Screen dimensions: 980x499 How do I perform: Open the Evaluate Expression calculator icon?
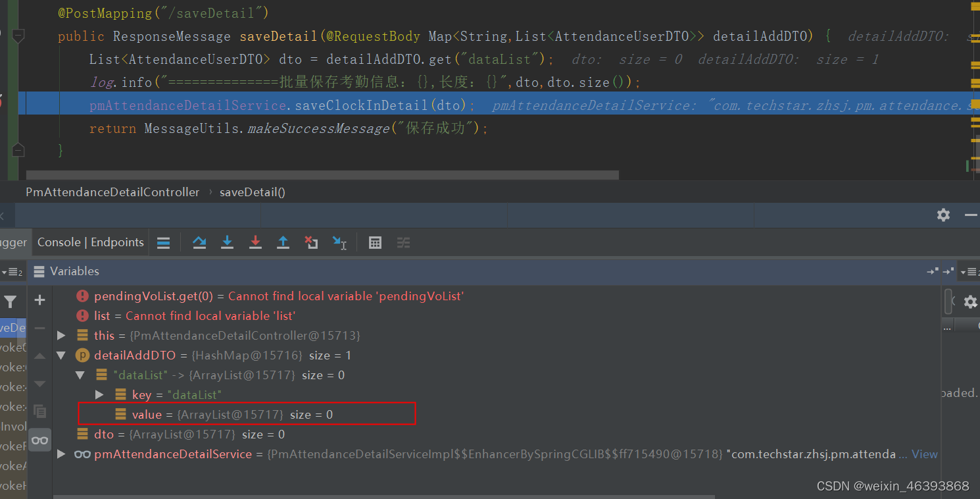[x=375, y=242]
